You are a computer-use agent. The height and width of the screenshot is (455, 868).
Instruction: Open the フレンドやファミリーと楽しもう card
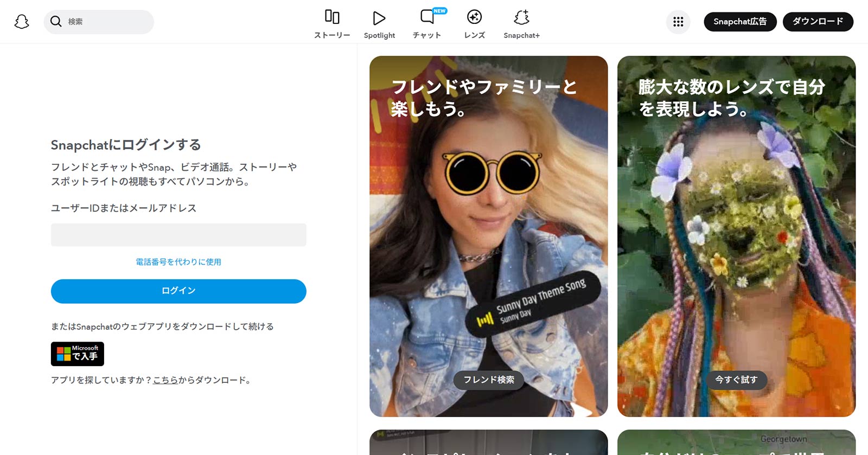click(x=488, y=236)
